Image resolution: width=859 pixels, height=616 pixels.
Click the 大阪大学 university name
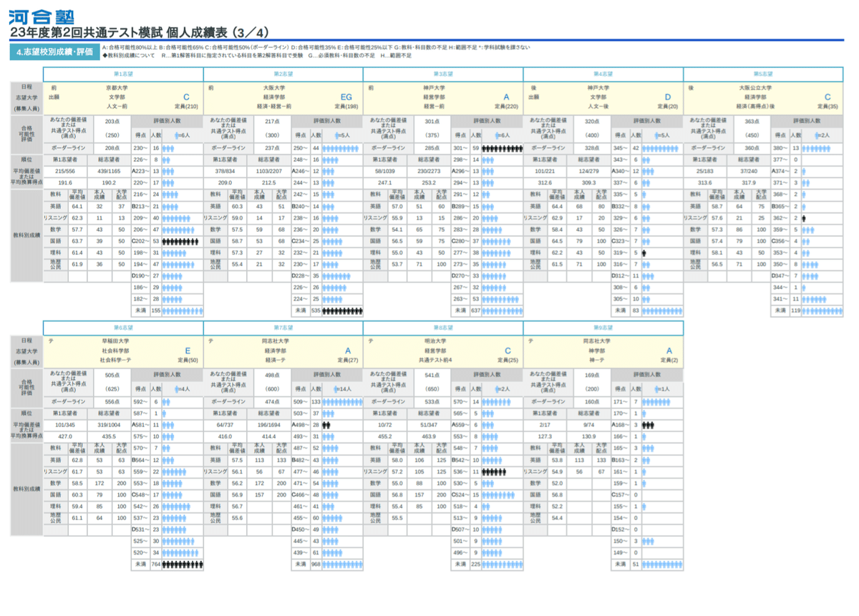pos(275,87)
